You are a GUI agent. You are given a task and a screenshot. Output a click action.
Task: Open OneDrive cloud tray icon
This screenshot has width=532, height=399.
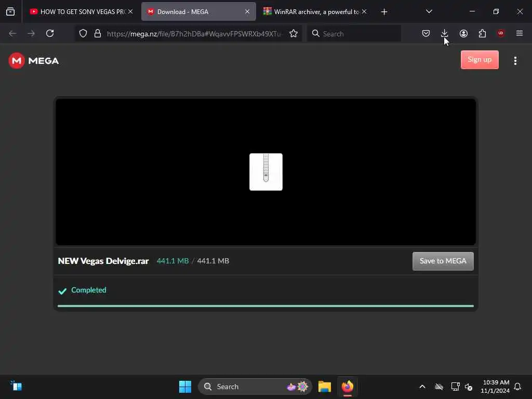click(439, 387)
